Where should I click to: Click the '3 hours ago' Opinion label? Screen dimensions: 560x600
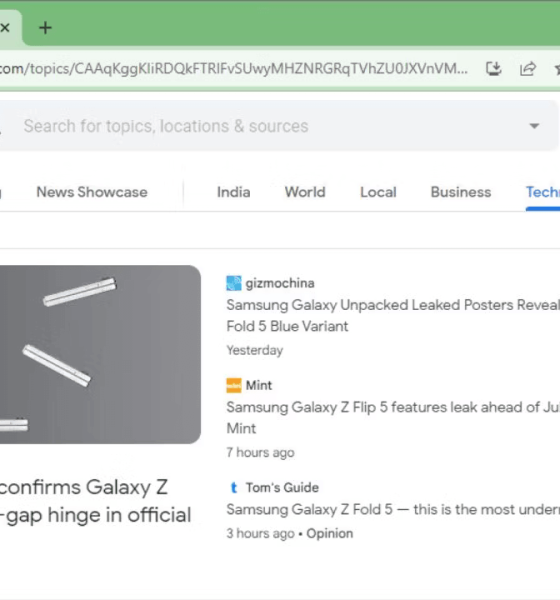[290, 533]
